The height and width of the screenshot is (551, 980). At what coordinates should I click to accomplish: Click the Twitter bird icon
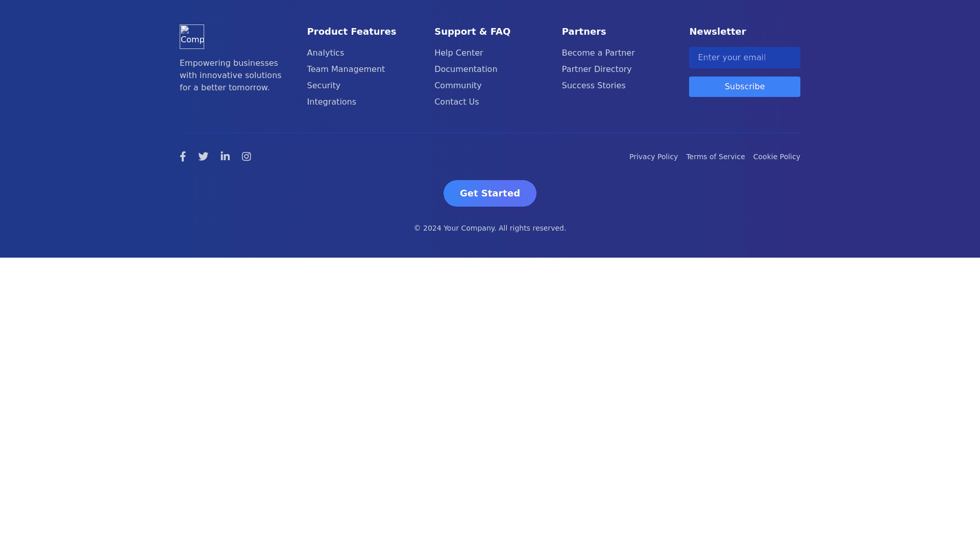click(203, 157)
